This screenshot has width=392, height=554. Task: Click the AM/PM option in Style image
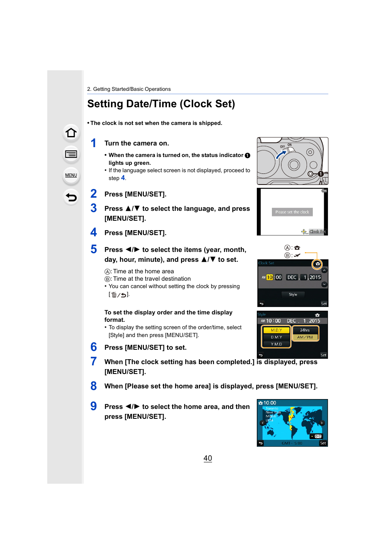coord(305,337)
